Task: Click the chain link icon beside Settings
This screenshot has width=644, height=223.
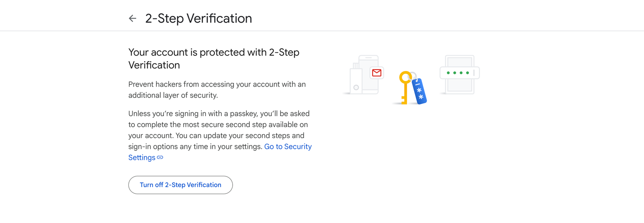Action: (x=160, y=158)
